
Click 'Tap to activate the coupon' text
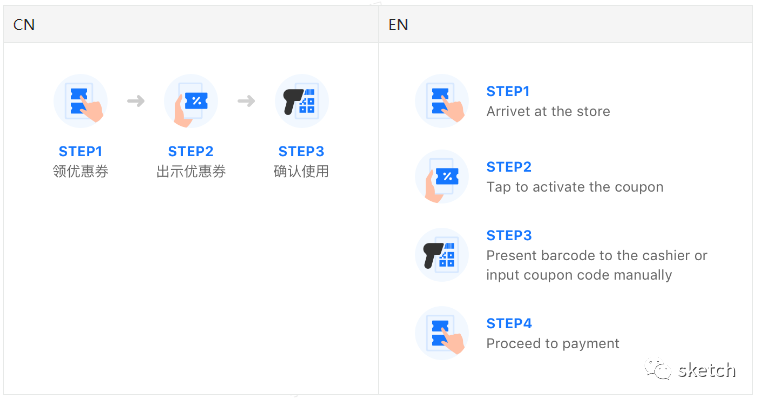pos(575,187)
